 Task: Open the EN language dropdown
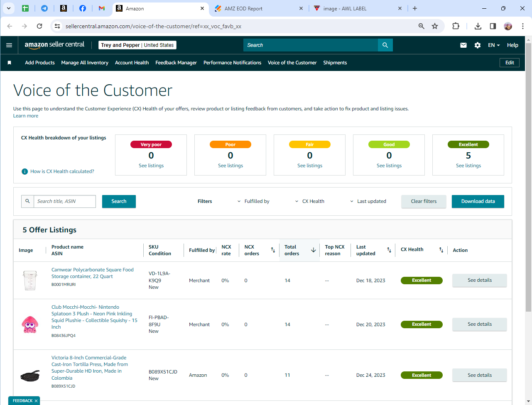tap(494, 45)
